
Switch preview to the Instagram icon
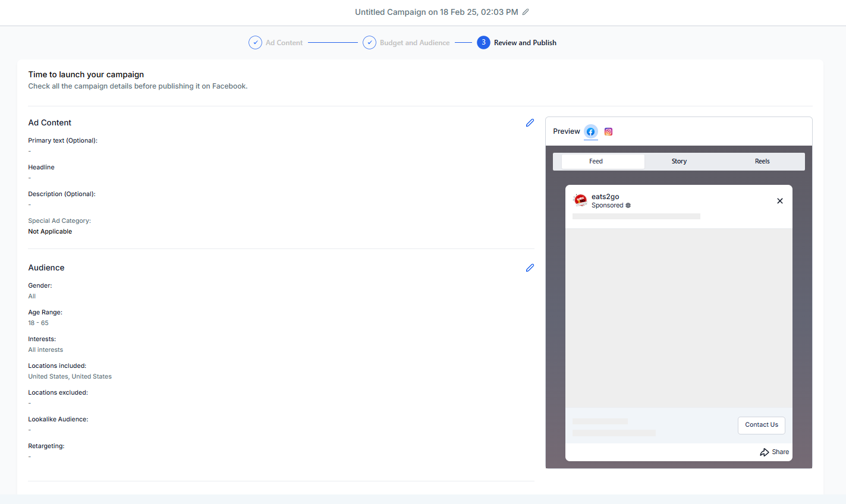click(608, 131)
